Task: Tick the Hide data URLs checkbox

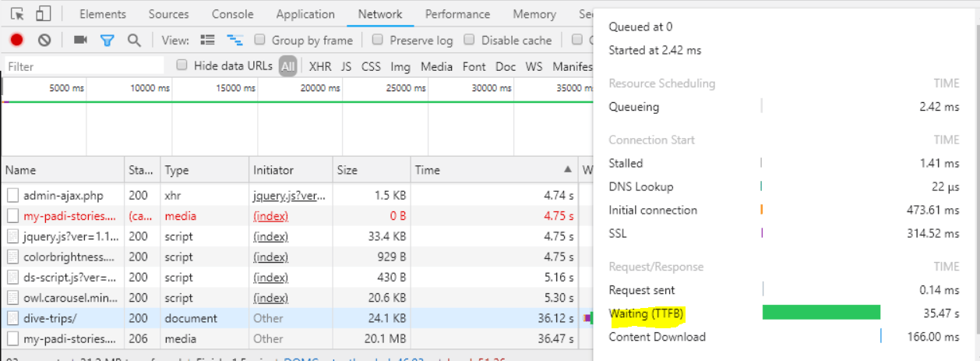Action: pos(182,65)
